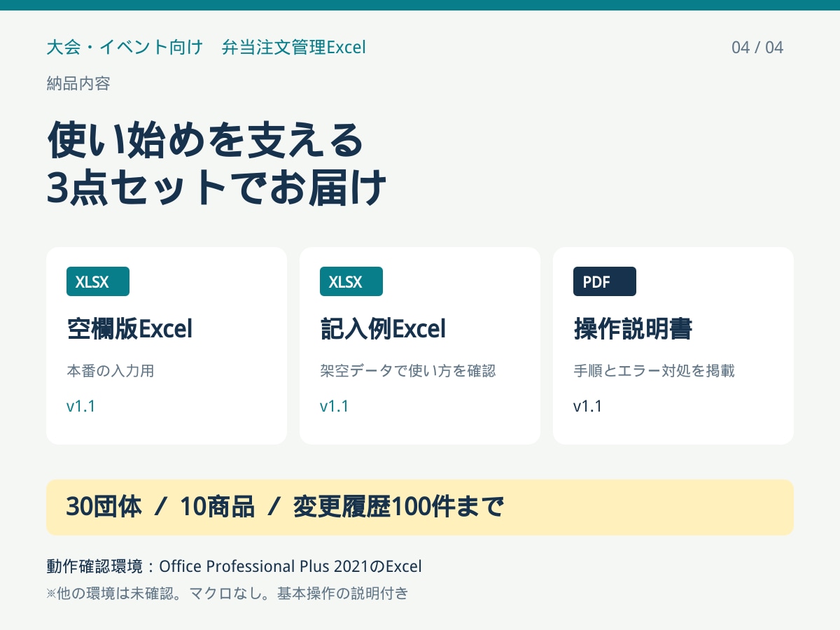Image resolution: width=840 pixels, height=630 pixels.
Task: Select the 記入例Excel card title
Action: coord(383,328)
